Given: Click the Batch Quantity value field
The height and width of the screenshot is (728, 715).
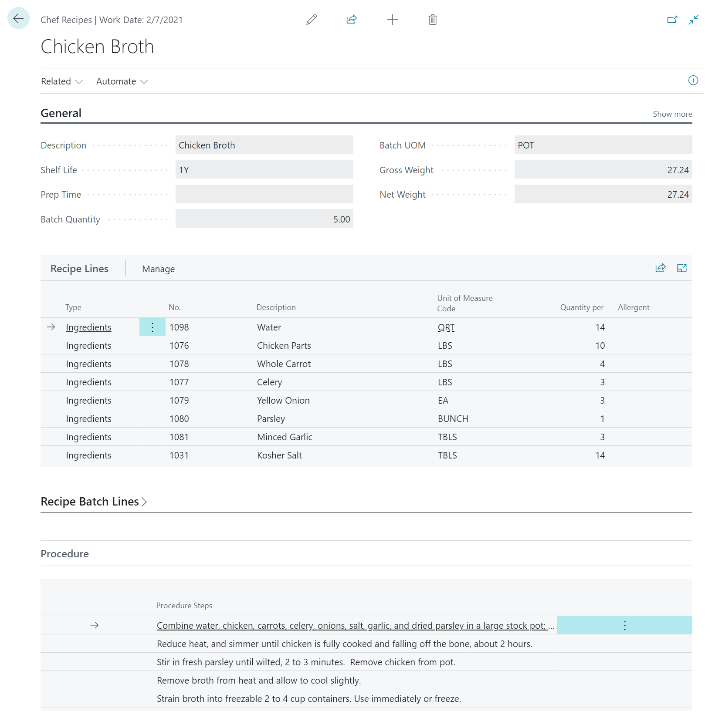Looking at the screenshot, I should [x=264, y=219].
